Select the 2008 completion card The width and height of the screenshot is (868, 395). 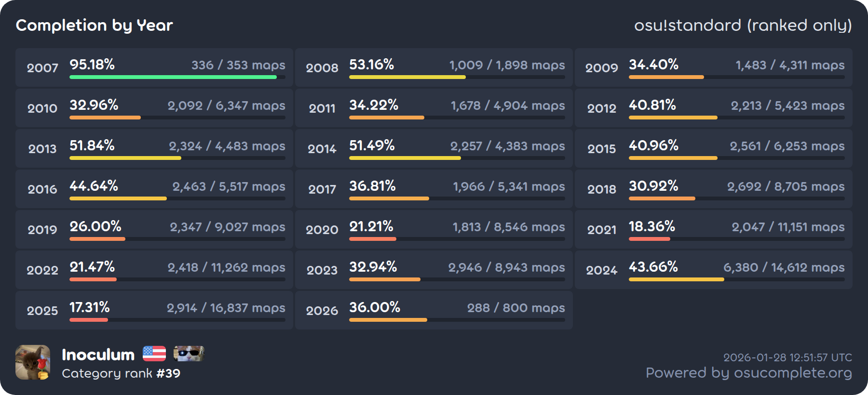(434, 67)
